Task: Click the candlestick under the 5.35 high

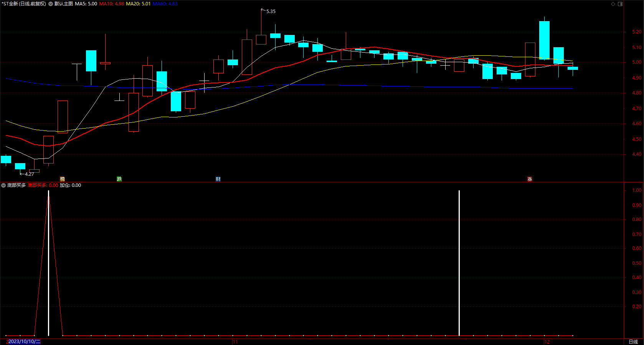Action: click(261, 40)
